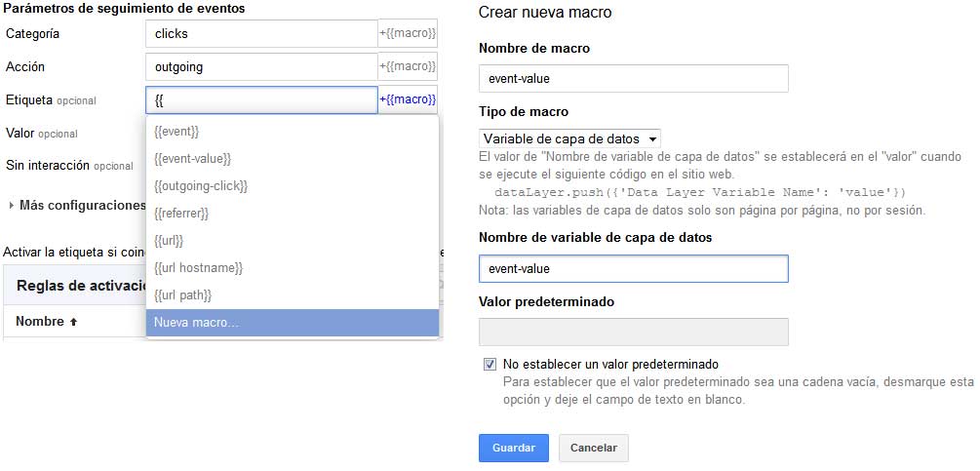Click the Sin interacción opcional label

click(69, 166)
